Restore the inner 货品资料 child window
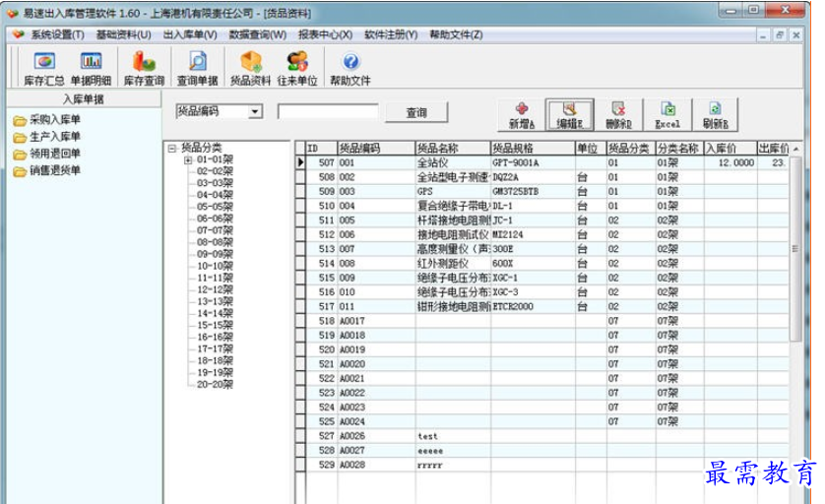Viewport: 825px width, 504px height. [780, 35]
